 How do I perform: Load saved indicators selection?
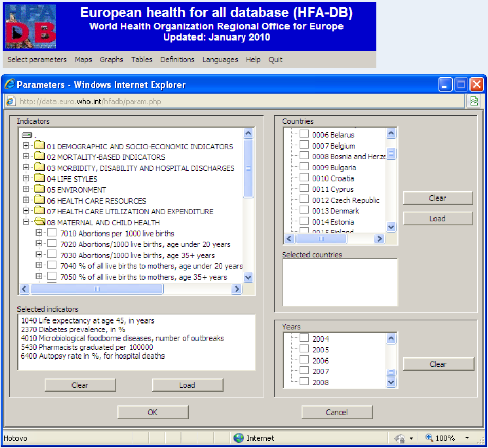point(187,385)
